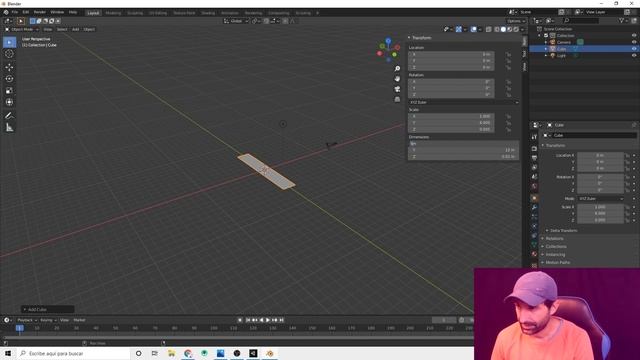Switch perspective/orthographic with grid gizmo icon
Screen dimensions: 640x360
(397, 99)
